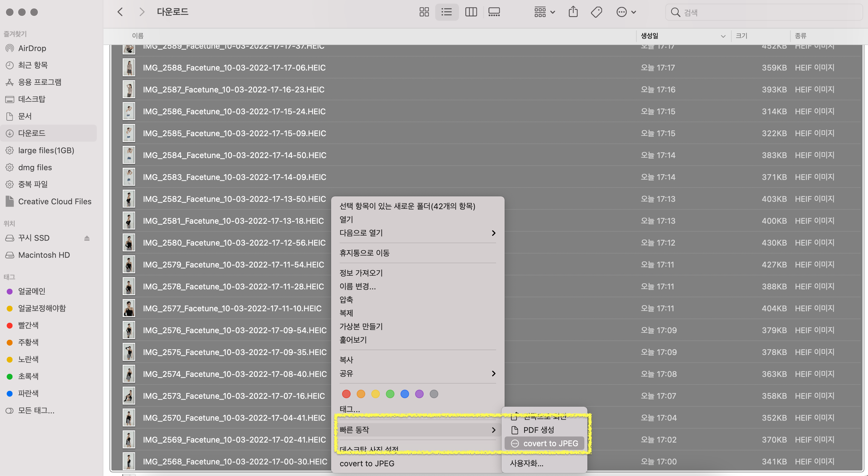Click covert to JPEG in the submenu

(550, 443)
